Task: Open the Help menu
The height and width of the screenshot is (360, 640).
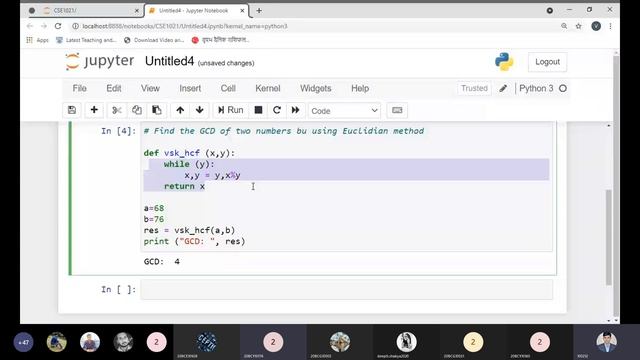Action: click(360, 89)
